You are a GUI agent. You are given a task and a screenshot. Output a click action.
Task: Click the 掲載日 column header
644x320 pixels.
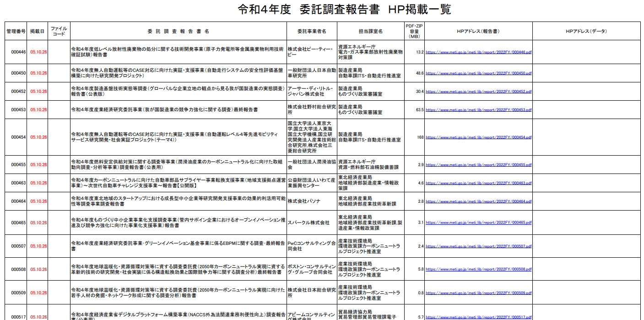click(x=38, y=30)
